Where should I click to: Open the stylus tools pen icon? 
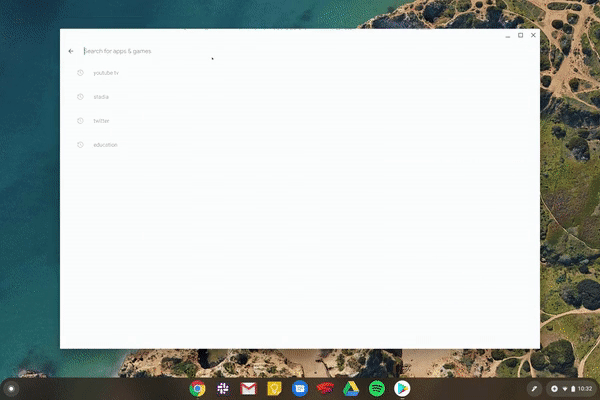pos(535,388)
